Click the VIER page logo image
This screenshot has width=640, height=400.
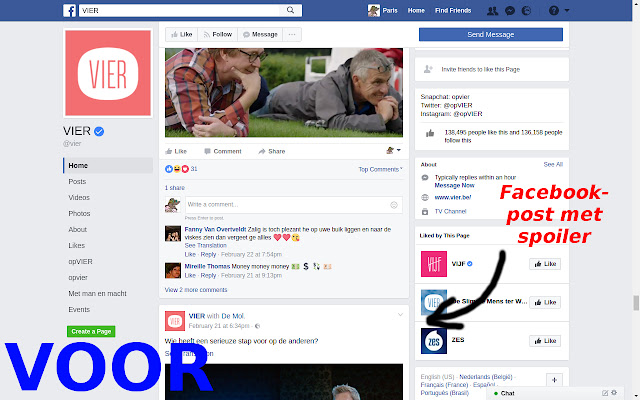(108, 73)
